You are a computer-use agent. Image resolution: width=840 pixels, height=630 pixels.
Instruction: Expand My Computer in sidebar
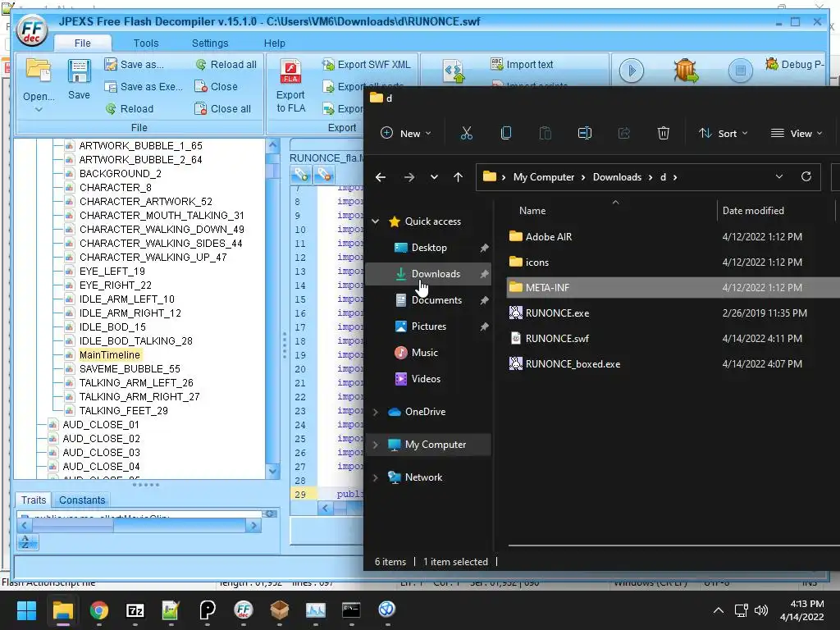[x=376, y=445]
